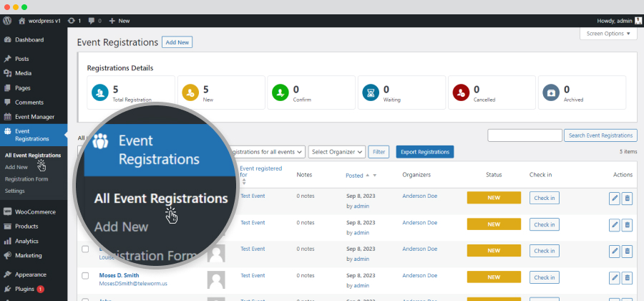Click the 'Registrations Details' heading

point(120,68)
